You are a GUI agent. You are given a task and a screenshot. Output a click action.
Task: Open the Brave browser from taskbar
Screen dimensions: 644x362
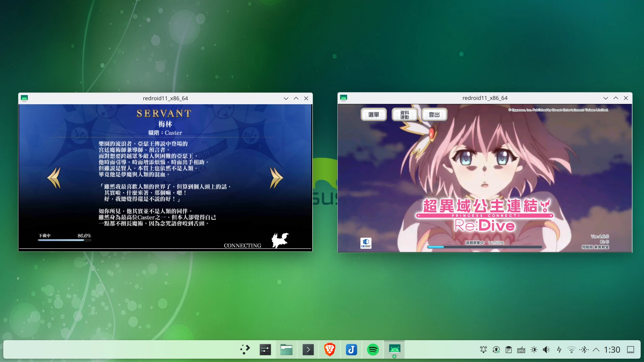click(x=330, y=350)
